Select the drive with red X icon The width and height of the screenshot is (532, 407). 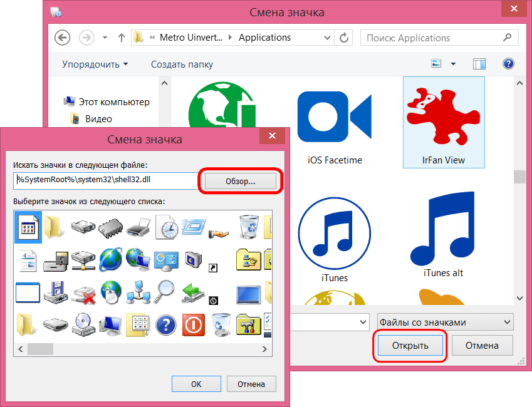85,295
